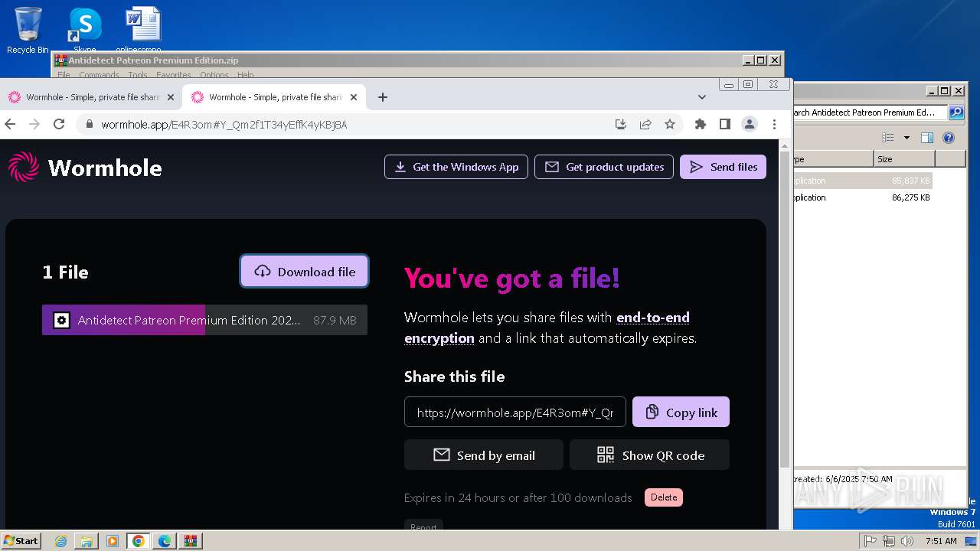Click the Explorer search box

tap(871, 112)
